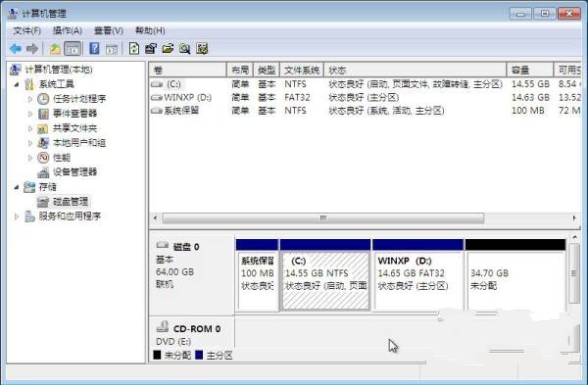Select the 系统保留 volume row in list
This screenshot has width=588, height=385.
tap(366, 111)
